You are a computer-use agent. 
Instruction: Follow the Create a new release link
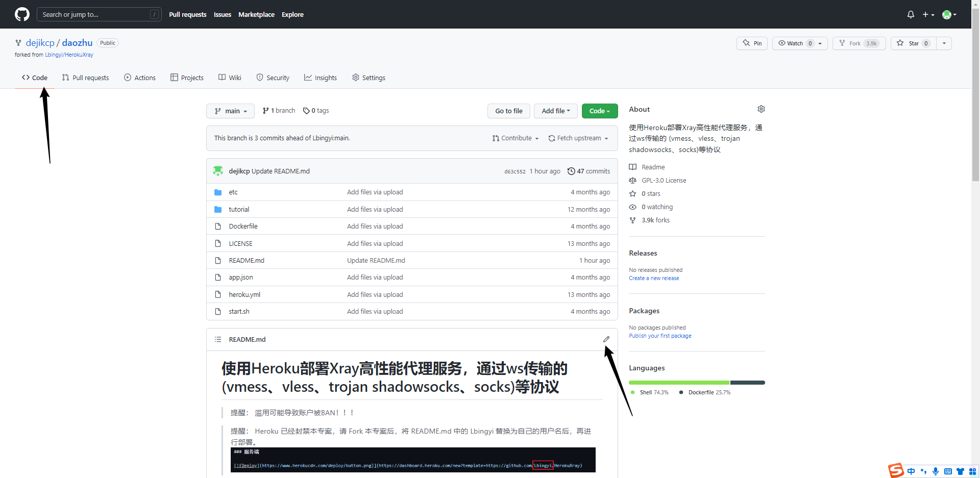coord(654,279)
